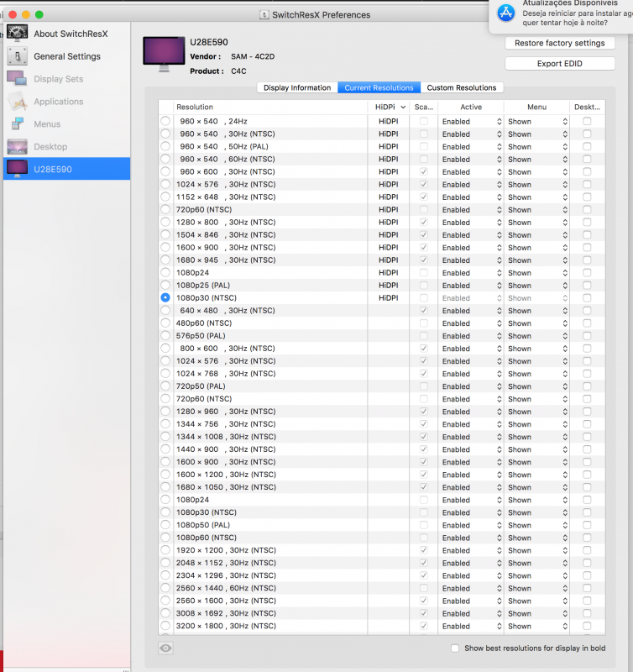The image size is (633, 672).
Task: Switch to Display Information tab
Action: pos(297,87)
